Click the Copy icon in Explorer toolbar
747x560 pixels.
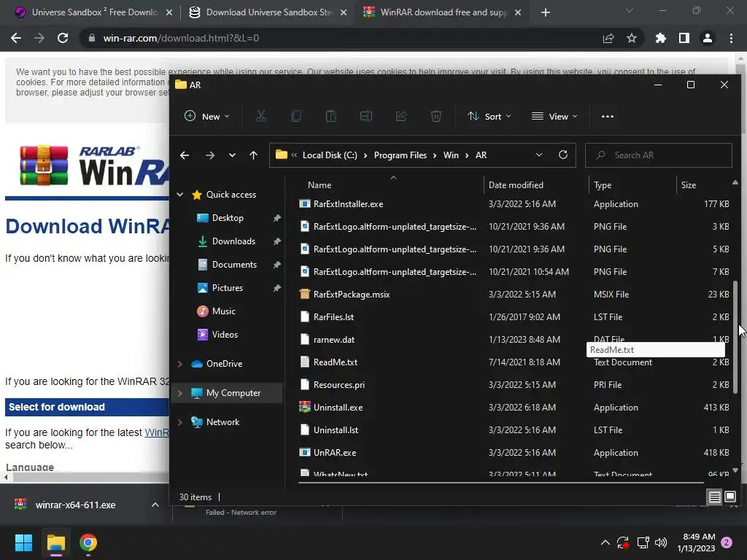point(296,116)
